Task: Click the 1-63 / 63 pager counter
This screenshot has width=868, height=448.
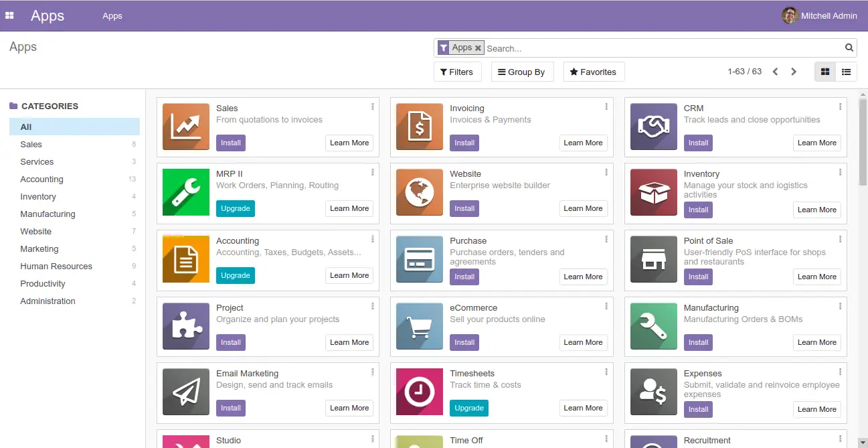Action: (x=744, y=72)
